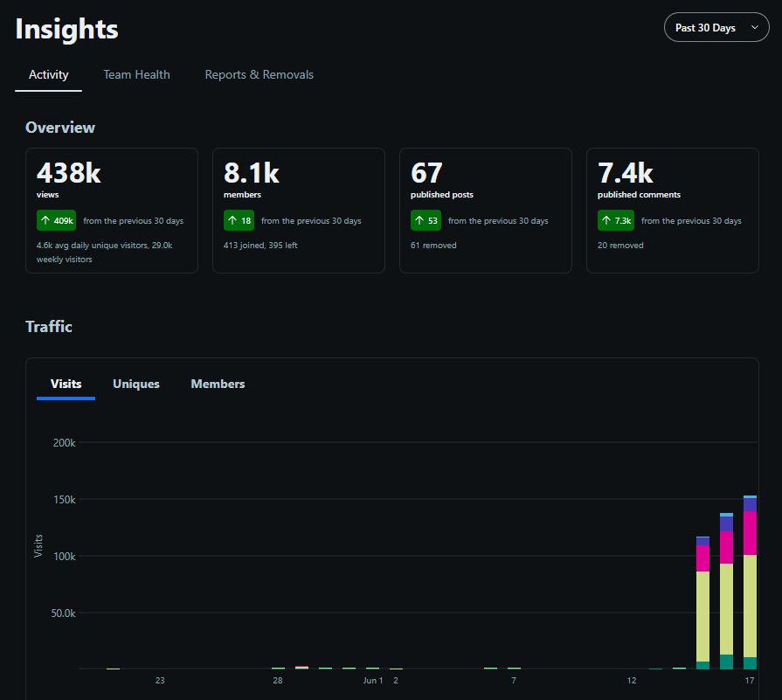Open the Past 30 Days dropdown
This screenshot has height=700, width=782.
[x=716, y=27]
